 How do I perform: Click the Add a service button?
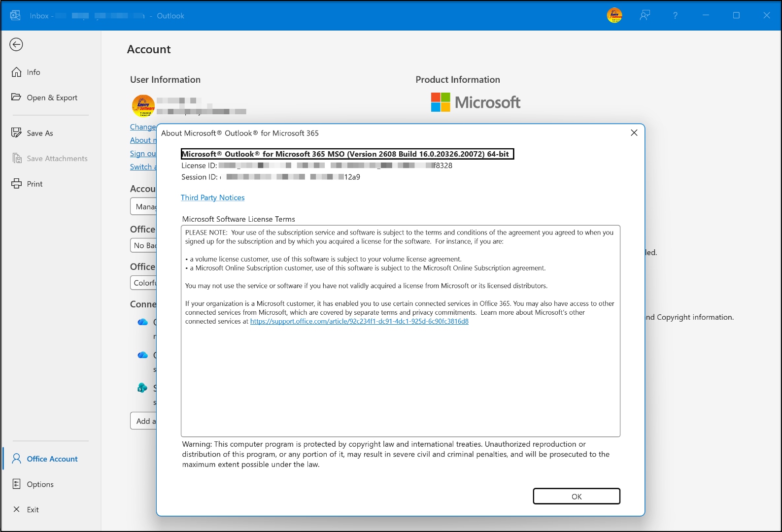(143, 421)
